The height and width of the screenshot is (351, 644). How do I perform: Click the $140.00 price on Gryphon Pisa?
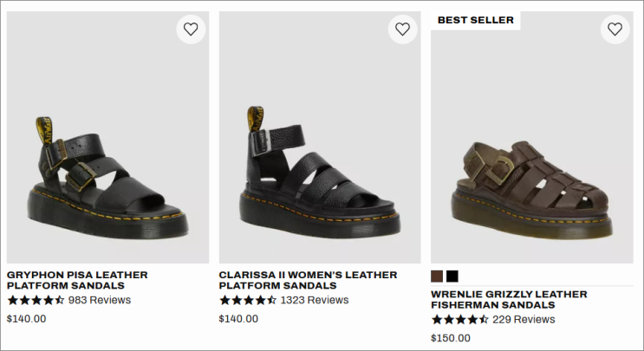(26, 318)
